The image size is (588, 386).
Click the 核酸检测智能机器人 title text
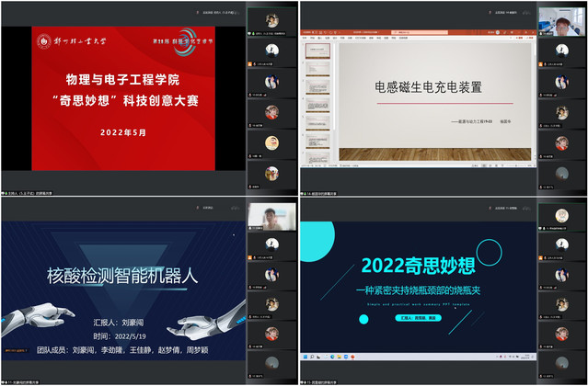pos(123,274)
